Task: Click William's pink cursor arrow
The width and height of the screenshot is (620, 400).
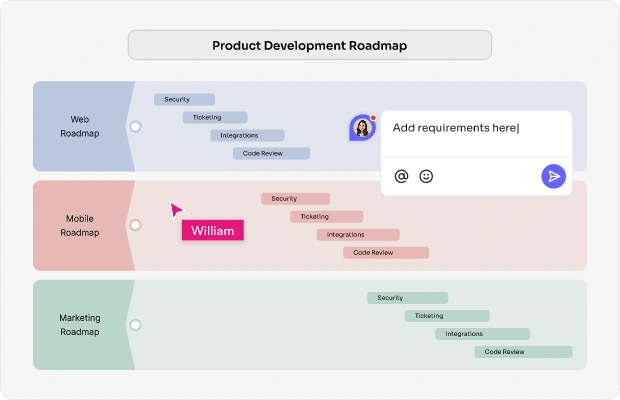Action: pos(176,209)
